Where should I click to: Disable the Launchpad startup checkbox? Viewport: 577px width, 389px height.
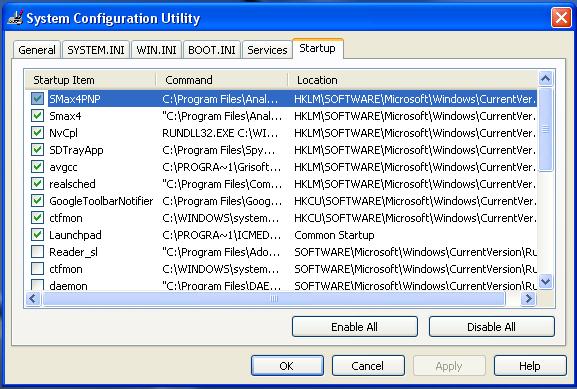37,234
